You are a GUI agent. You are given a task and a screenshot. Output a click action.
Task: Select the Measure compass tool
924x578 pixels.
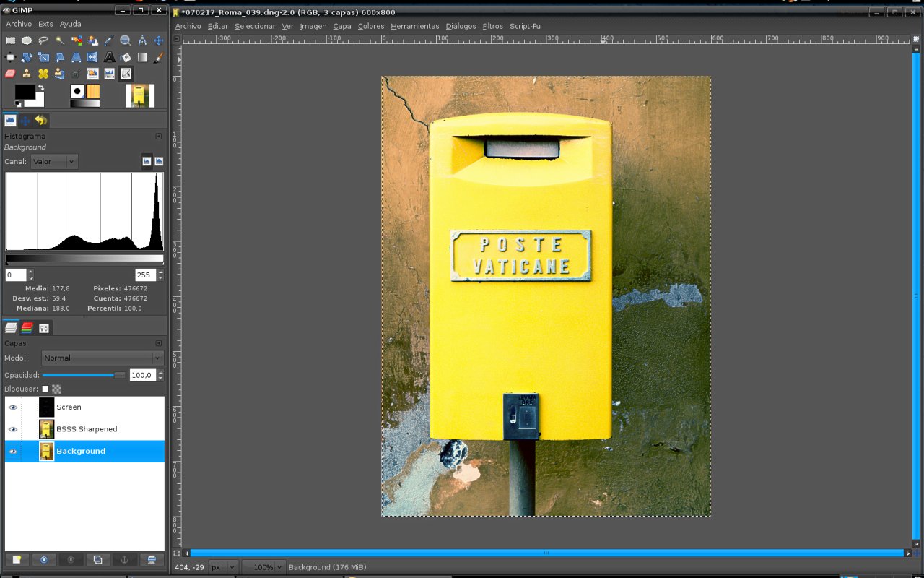142,40
